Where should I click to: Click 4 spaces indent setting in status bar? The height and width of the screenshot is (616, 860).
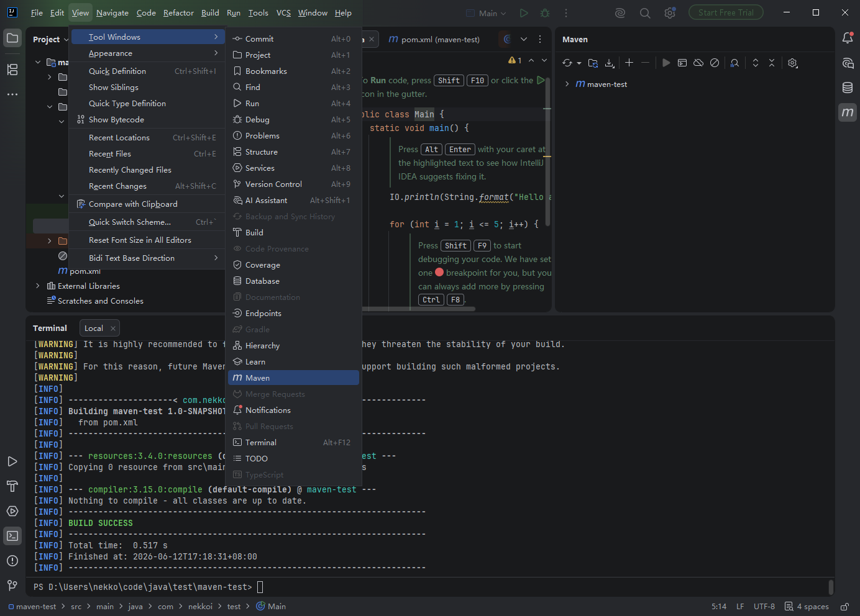(x=807, y=606)
